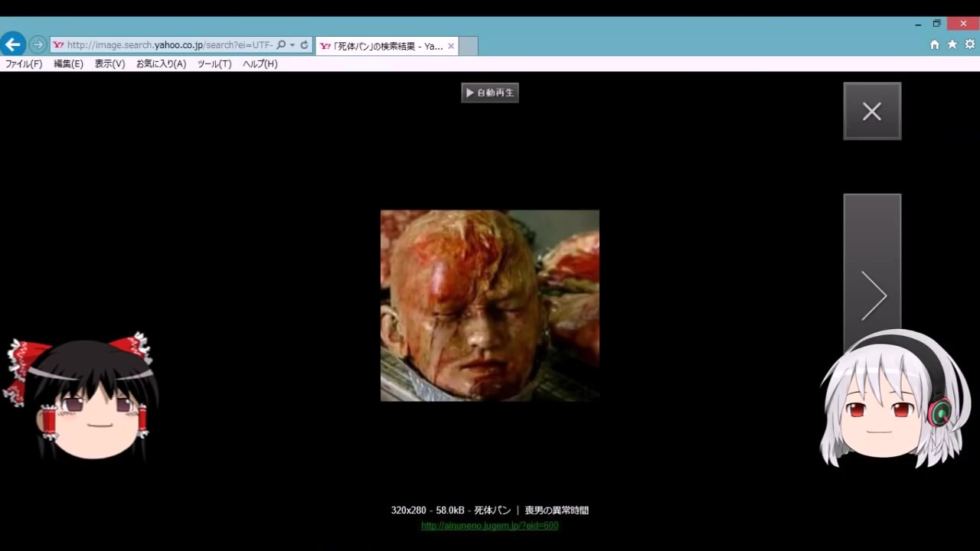Image resolution: width=980 pixels, height=551 pixels.
Task: Open a new blank tab
Action: tap(469, 46)
